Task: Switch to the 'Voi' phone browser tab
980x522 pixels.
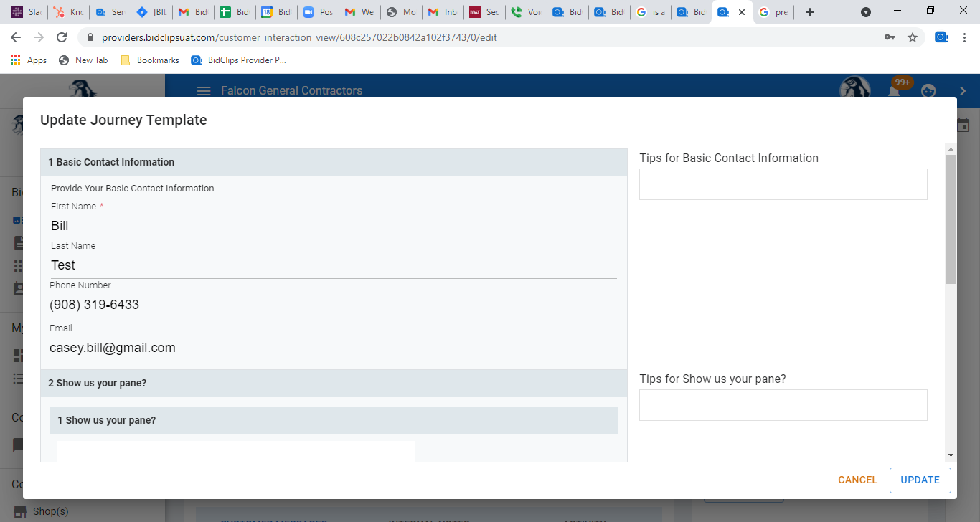Action: click(526, 12)
